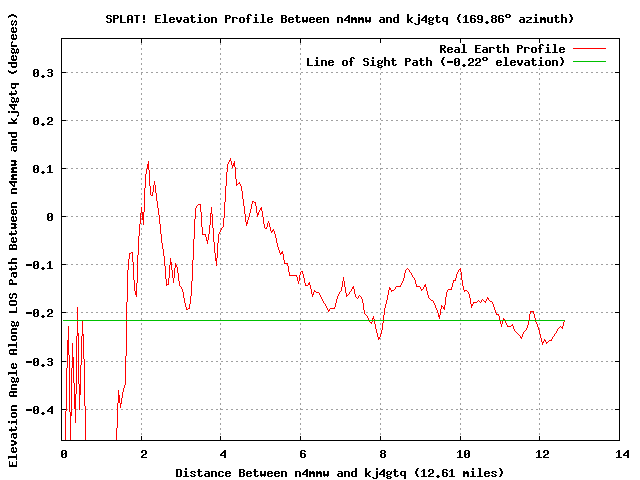The image size is (640, 480).
Task: Click the x-axis label showing 12.61 miles
Action: [340, 473]
